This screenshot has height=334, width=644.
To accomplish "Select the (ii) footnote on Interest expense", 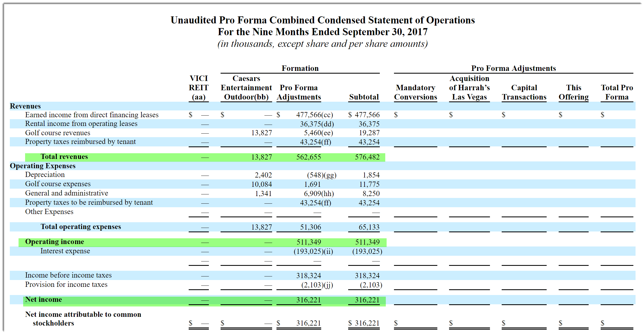I will click(x=328, y=251).
